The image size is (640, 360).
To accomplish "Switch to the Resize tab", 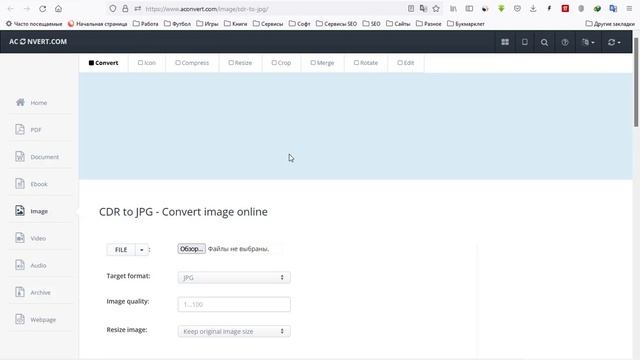I will pyautogui.click(x=240, y=63).
